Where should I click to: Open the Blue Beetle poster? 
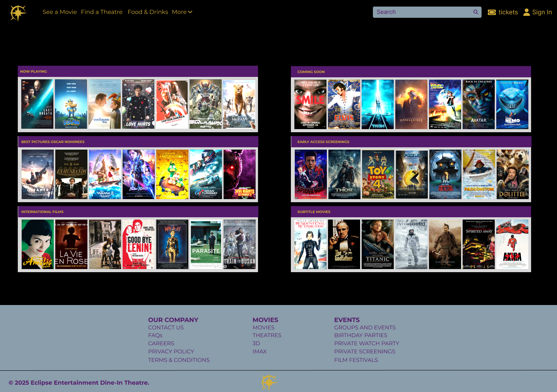click(x=138, y=174)
